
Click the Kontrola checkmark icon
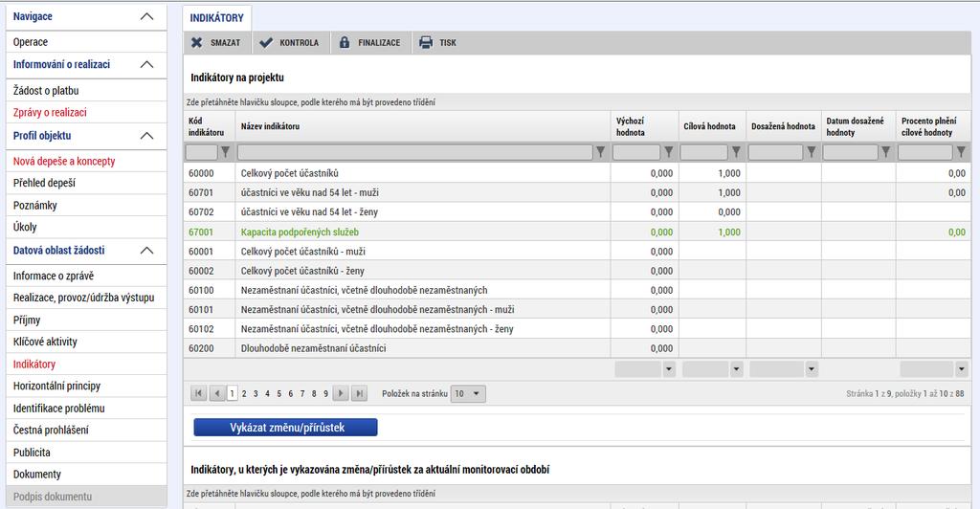pos(266,42)
